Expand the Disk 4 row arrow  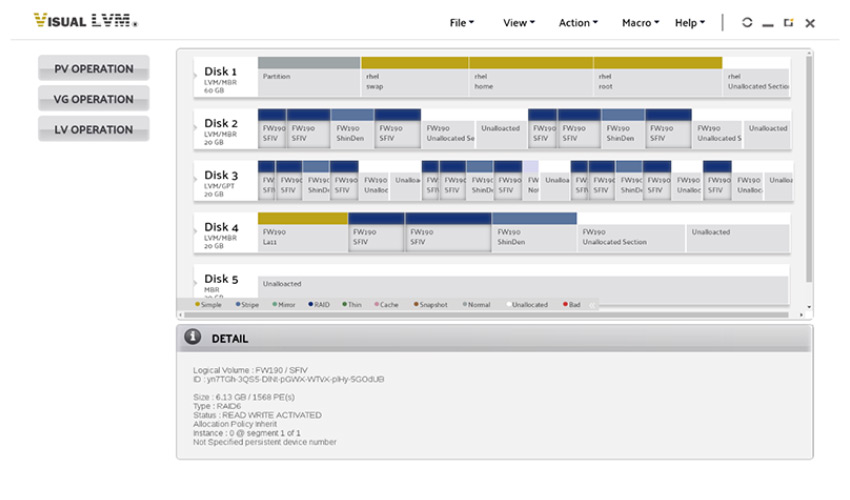pyautogui.click(x=196, y=232)
